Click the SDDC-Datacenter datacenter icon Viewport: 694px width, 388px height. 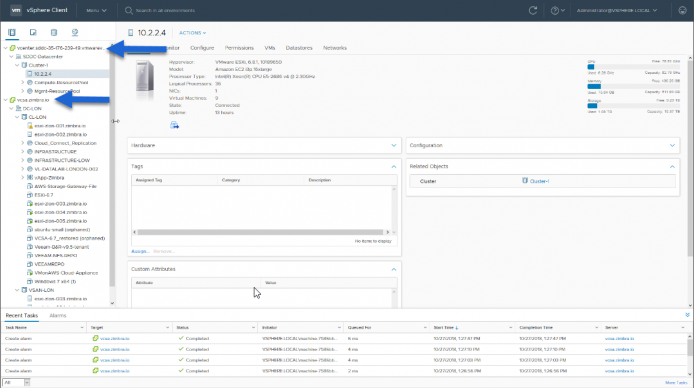click(x=18, y=57)
